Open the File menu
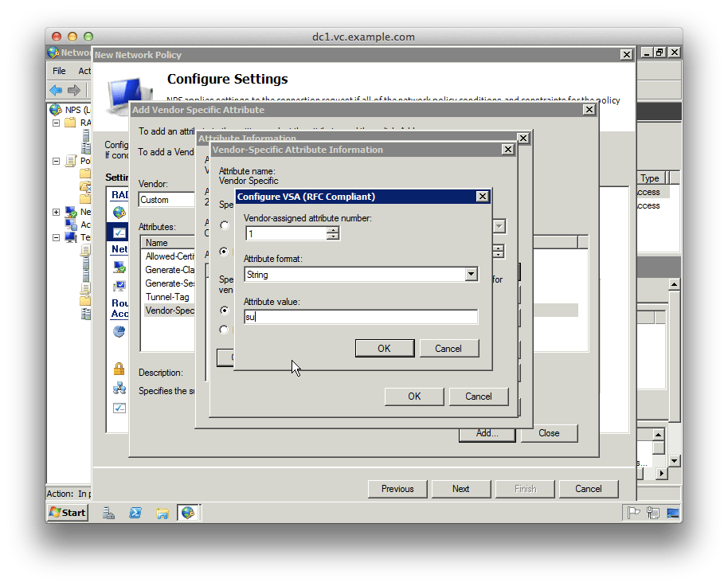The width and height of the screenshot is (728, 586). tap(59, 71)
